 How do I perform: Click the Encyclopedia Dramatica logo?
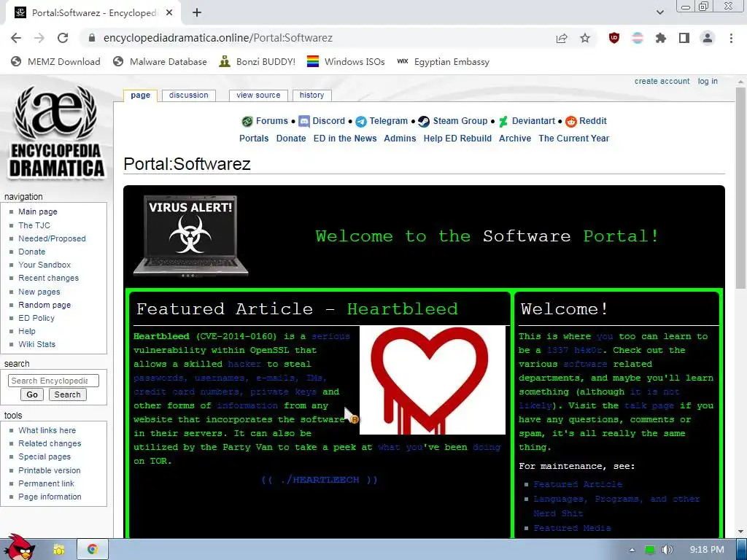pyautogui.click(x=56, y=132)
